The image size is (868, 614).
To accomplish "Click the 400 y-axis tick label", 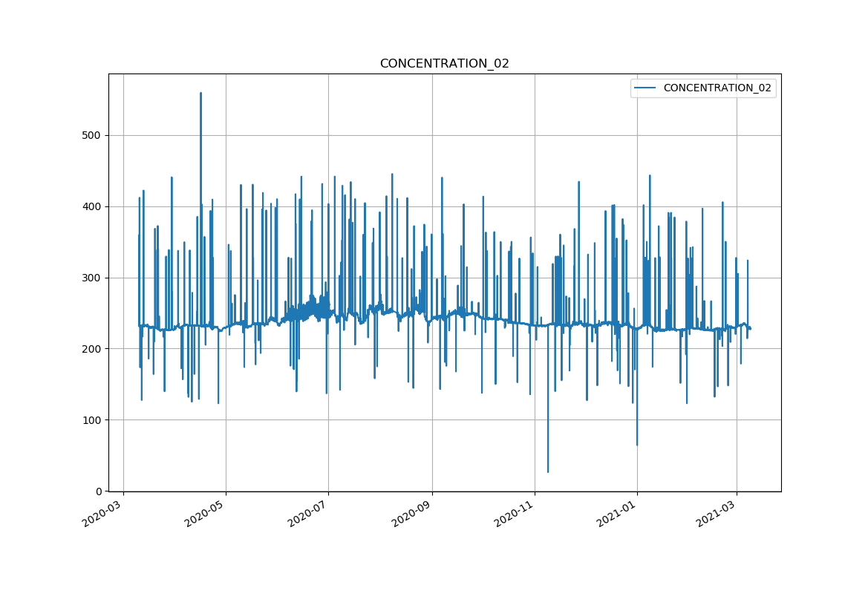I will (x=93, y=206).
